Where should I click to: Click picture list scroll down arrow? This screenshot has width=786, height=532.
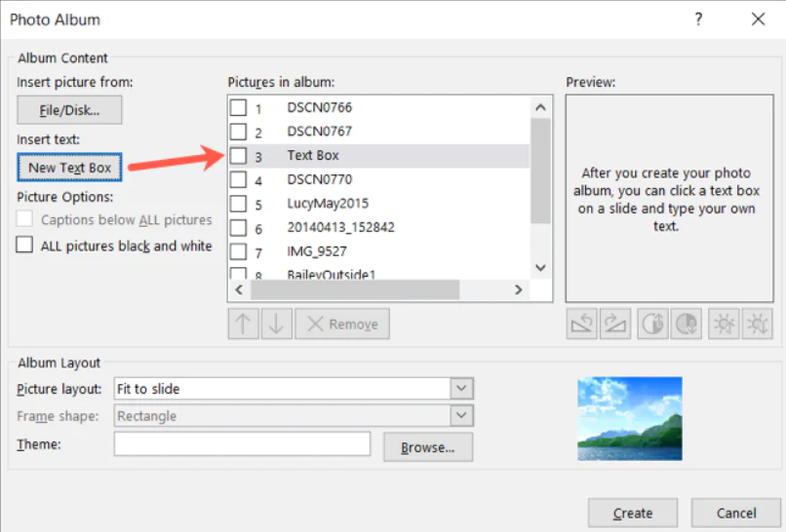[x=540, y=268]
